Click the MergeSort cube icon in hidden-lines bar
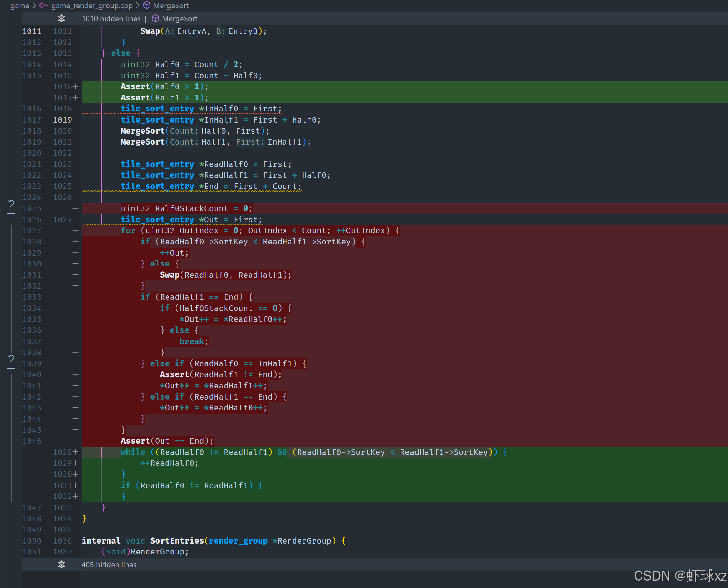 click(x=155, y=18)
